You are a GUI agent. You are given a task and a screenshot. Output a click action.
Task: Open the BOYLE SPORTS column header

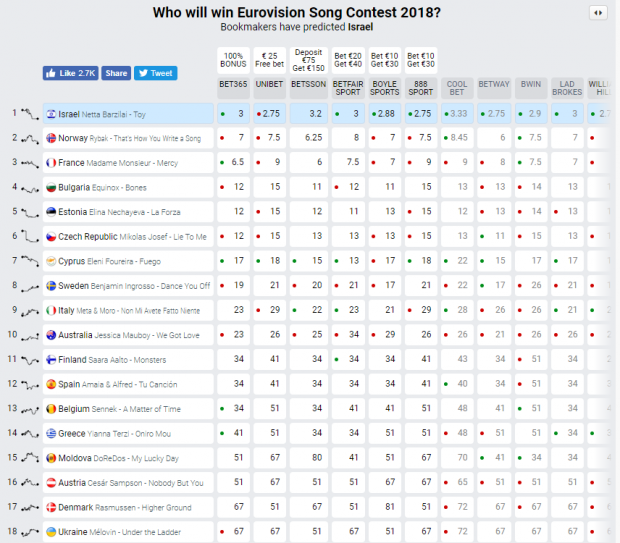(384, 88)
